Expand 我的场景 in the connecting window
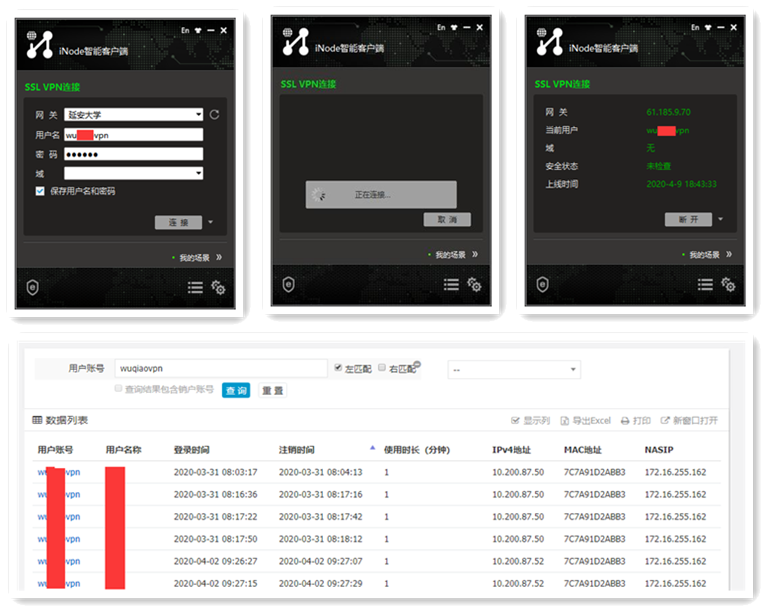The image size is (769, 608). pyautogui.click(x=475, y=254)
